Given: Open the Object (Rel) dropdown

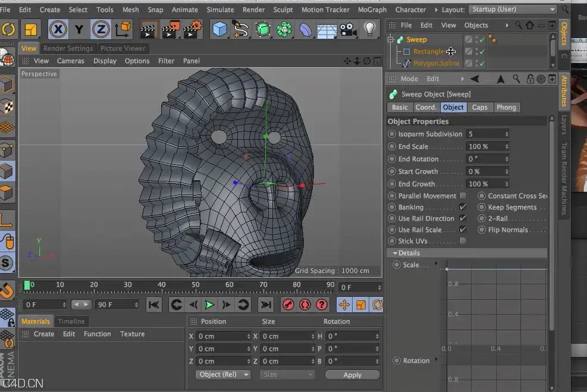Looking at the screenshot, I should pos(223,374).
